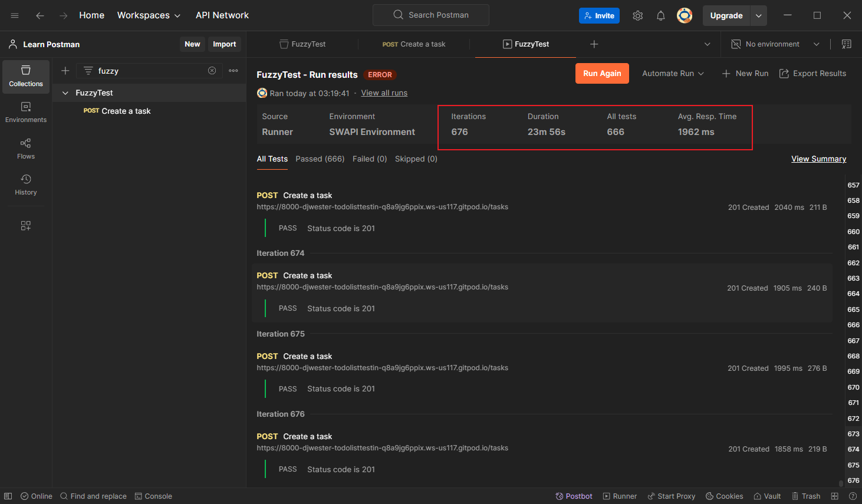Click the Learn Postman workspace name
The height and width of the screenshot is (504, 862).
click(x=51, y=44)
